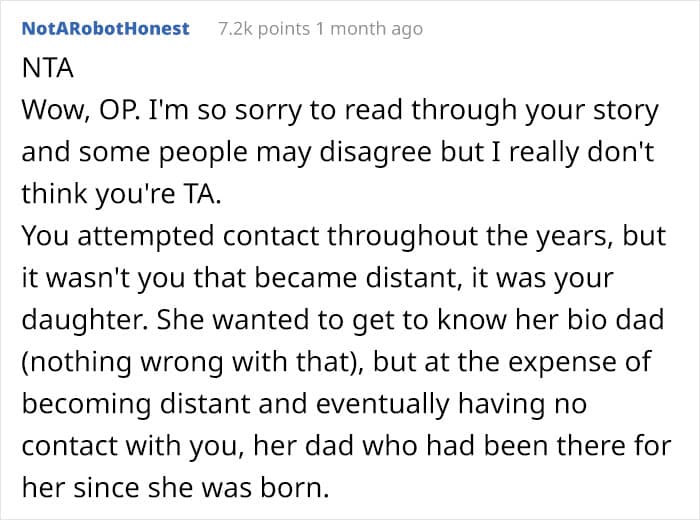This screenshot has width=700, height=520.
Task: Click the words 'eventually having no'
Action: coord(451,404)
